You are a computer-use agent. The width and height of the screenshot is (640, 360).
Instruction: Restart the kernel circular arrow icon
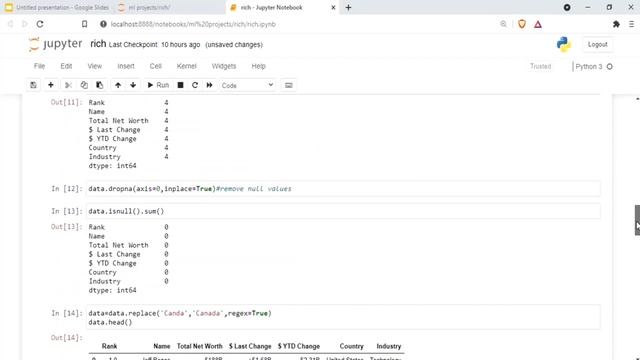[195, 85]
